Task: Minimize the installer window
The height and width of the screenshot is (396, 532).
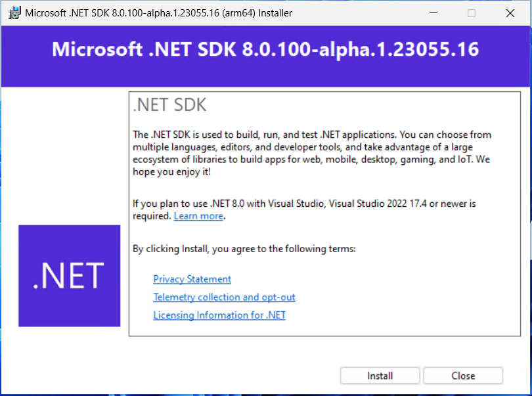Action: (434, 12)
